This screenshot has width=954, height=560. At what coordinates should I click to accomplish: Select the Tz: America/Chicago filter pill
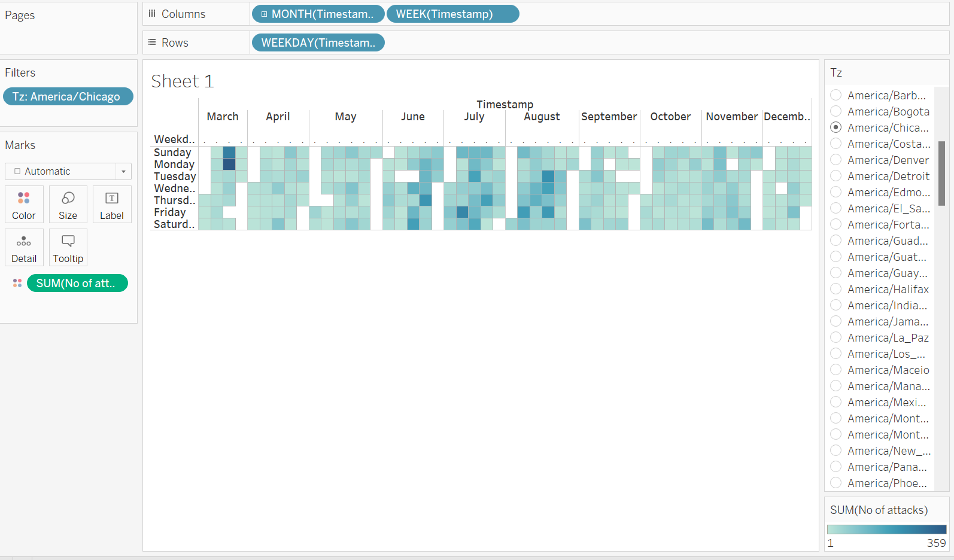(x=68, y=96)
